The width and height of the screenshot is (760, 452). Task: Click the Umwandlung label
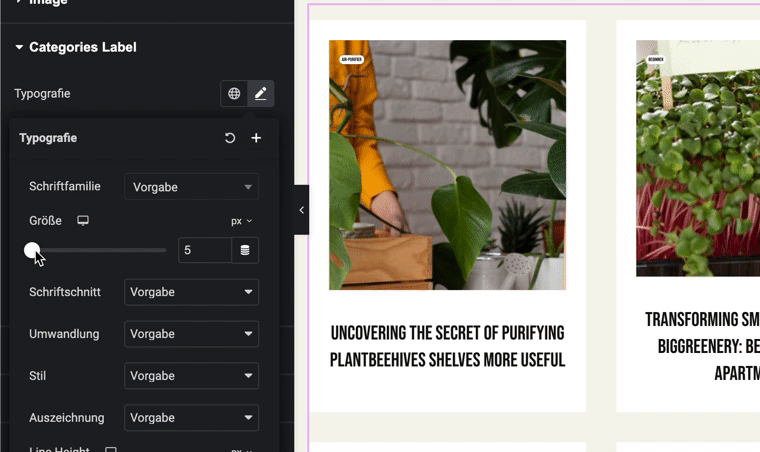[x=64, y=334]
